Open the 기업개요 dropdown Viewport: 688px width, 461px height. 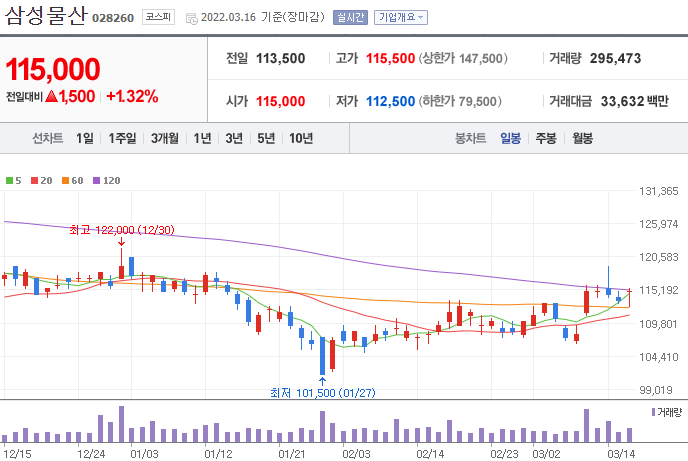pyautogui.click(x=401, y=18)
